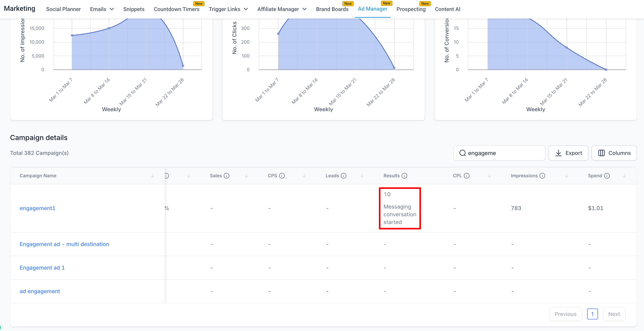Click the CPS column info icon
Screen dimensions: 644x331
(x=282, y=176)
